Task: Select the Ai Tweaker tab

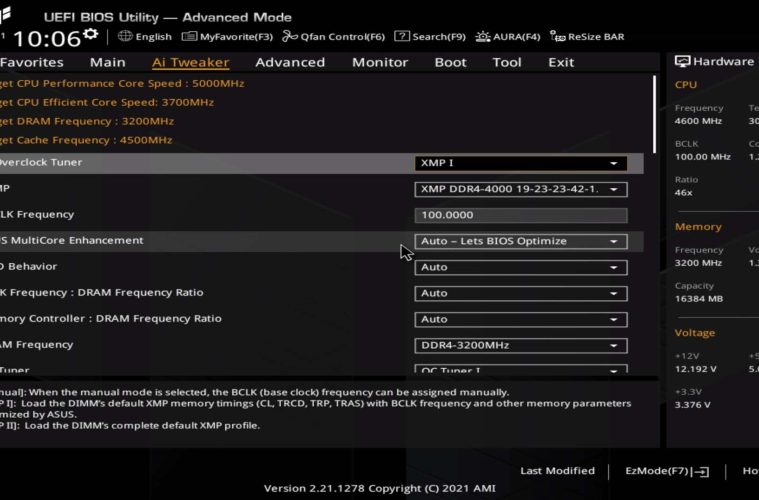Action: coord(190,62)
